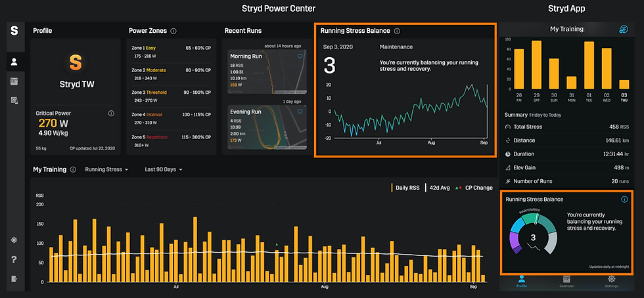The image size is (644, 298).
Task: Toggle 42d Avg legend entry
Action: click(x=438, y=188)
